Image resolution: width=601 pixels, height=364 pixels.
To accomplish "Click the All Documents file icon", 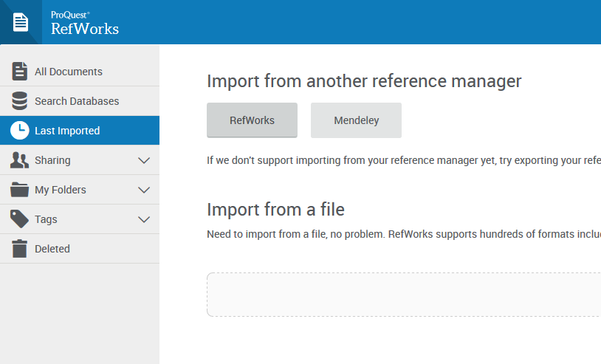I will pyautogui.click(x=19, y=72).
